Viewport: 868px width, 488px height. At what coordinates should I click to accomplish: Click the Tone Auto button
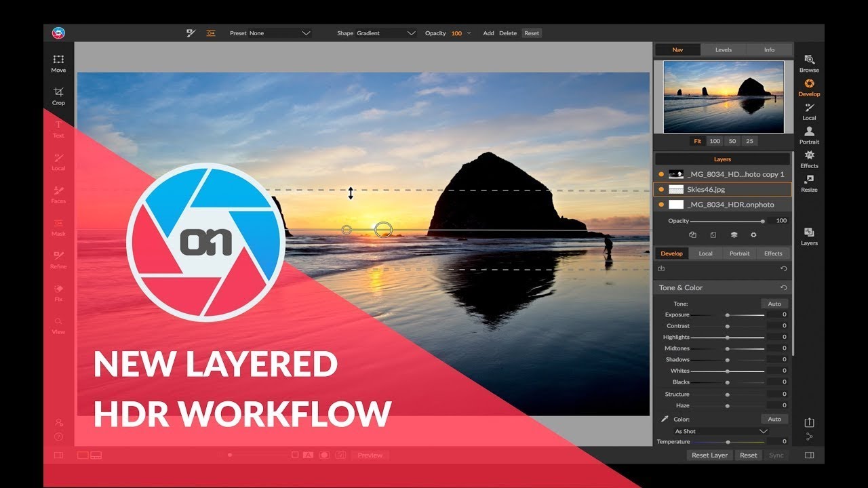(x=774, y=304)
